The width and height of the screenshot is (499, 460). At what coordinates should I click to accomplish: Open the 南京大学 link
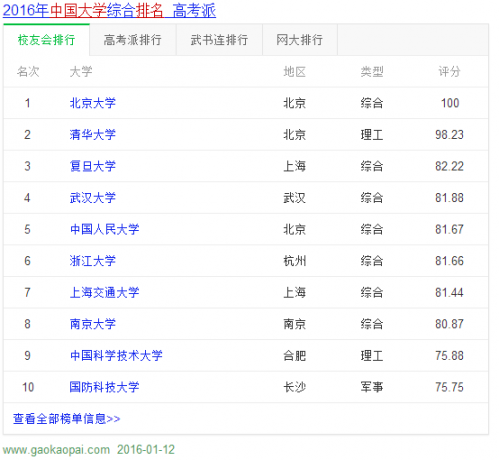pyautogui.click(x=93, y=324)
